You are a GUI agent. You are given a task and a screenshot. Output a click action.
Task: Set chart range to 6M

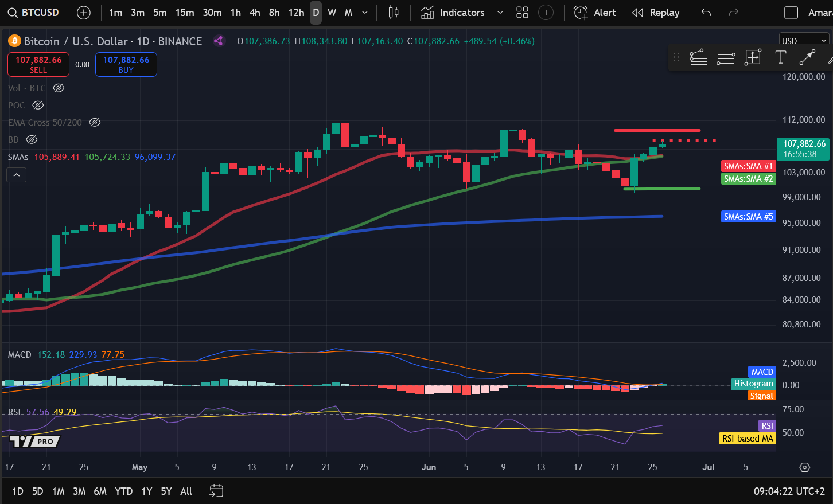[100, 491]
